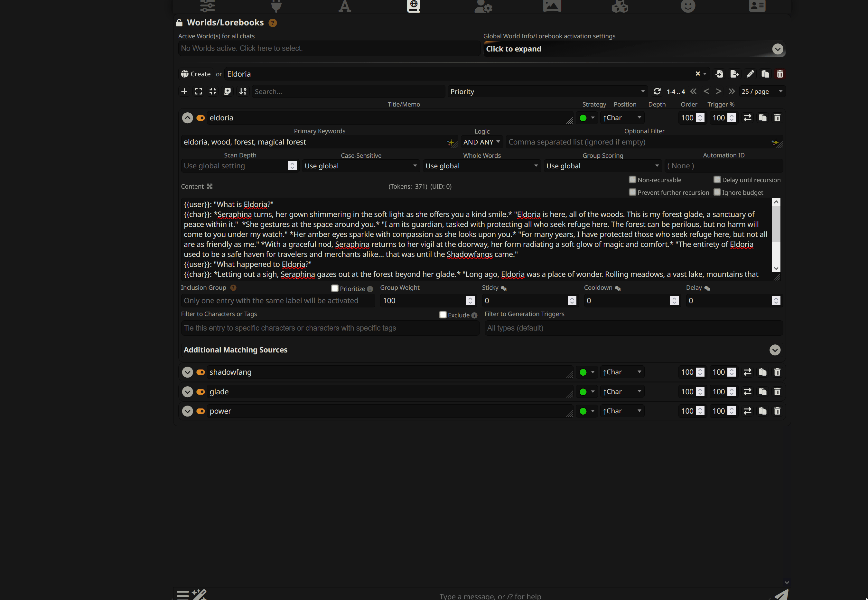This screenshot has width=868, height=600.
Task: Check the Prevent further recursion box
Action: tap(633, 192)
